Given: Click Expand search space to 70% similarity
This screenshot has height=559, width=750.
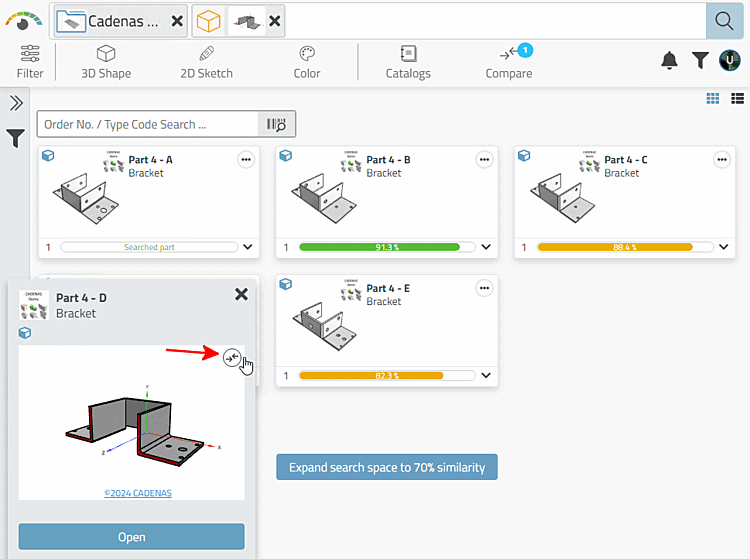Looking at the screenshot, I should pyautogui.click(x=387, y=467).
